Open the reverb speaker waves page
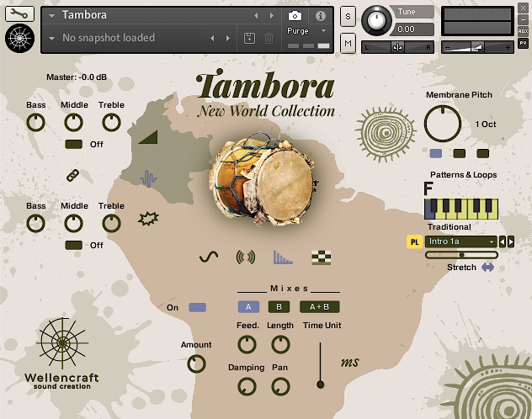The image size is (532, 419). click(246, 257)
